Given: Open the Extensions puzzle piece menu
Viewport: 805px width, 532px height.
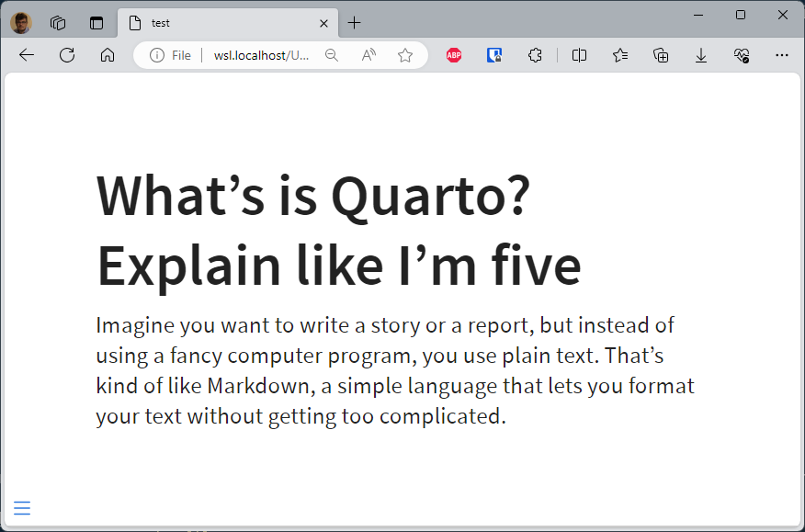Looking at the screenshot, I should pos(535,55).
